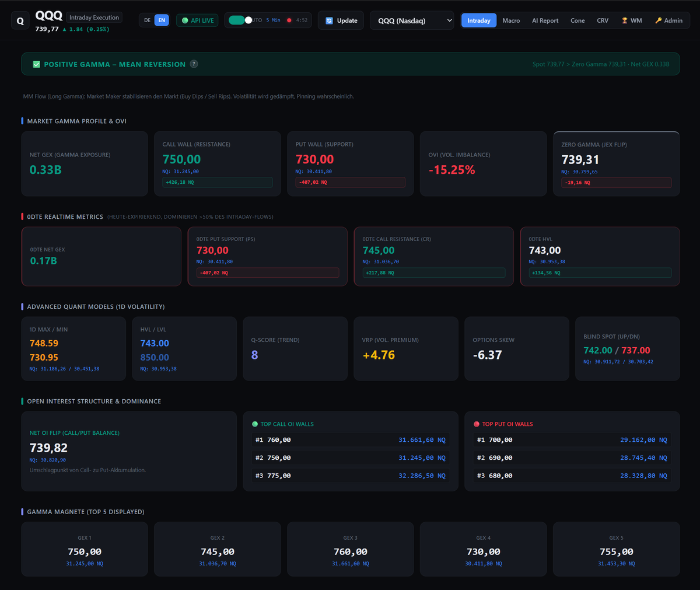Click the 5 Min interval label
This screenshot has height=590, width=700.
click(273, 20)
